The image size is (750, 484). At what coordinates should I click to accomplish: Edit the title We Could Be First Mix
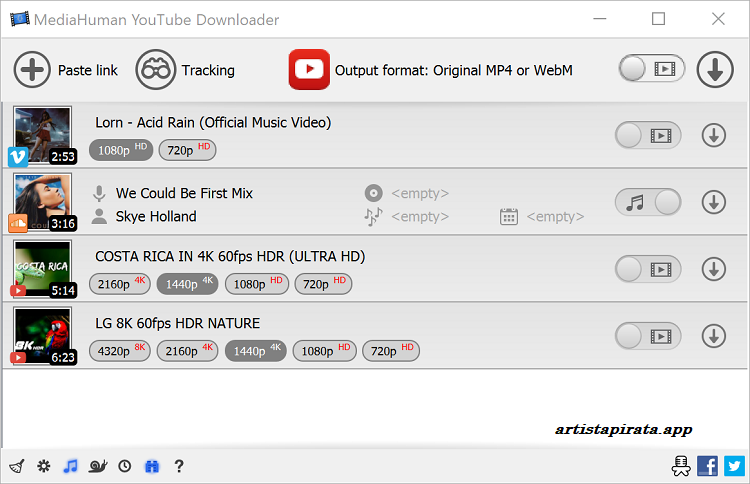[x=184, y=193]
